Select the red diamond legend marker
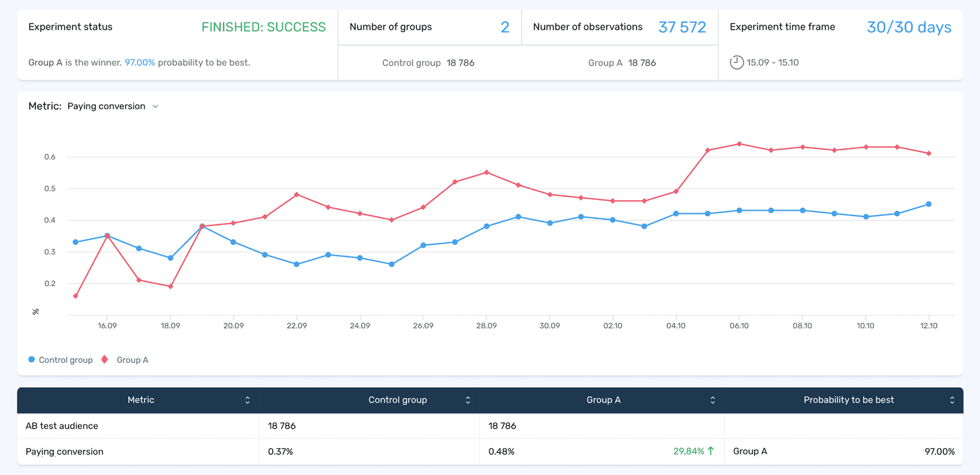The height and width of the screenshot is (475, 980). point(104,359)
